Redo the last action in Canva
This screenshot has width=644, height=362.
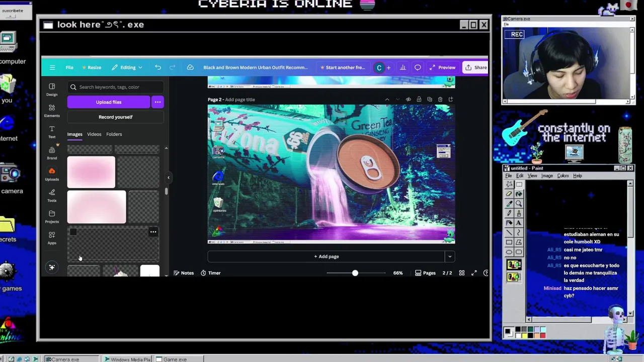pyautogui.click(x=173, y=67)
